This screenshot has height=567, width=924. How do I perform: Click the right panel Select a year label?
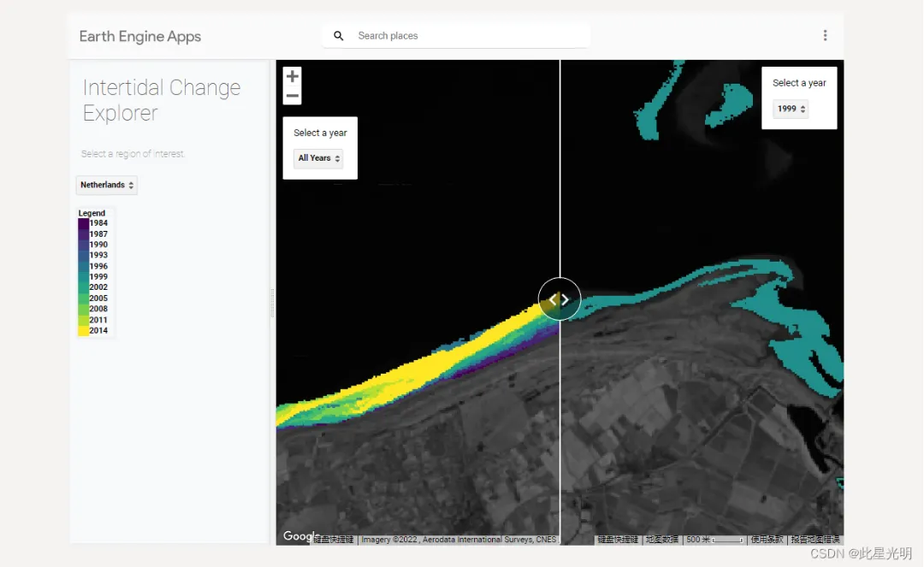(x=800, y=83)
